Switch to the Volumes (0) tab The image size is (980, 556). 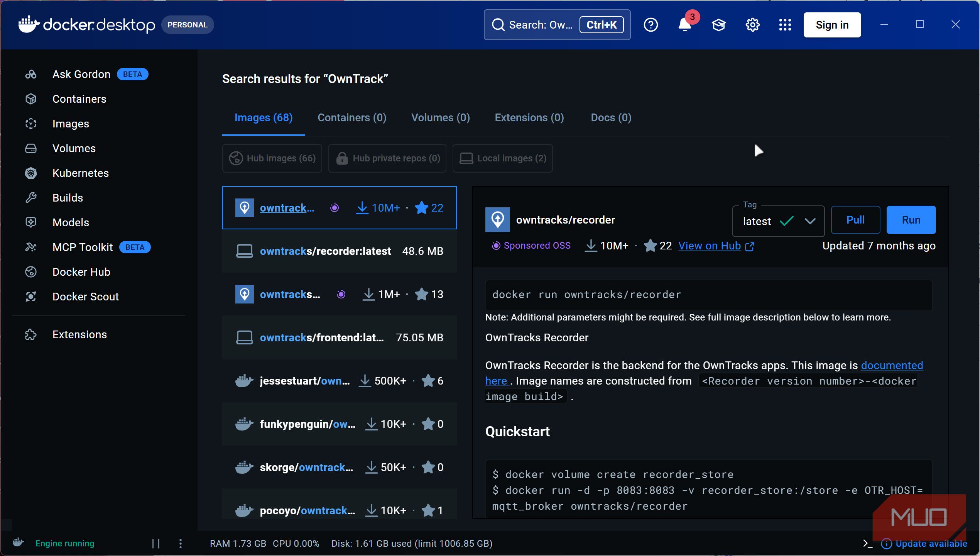pos(441,118)
